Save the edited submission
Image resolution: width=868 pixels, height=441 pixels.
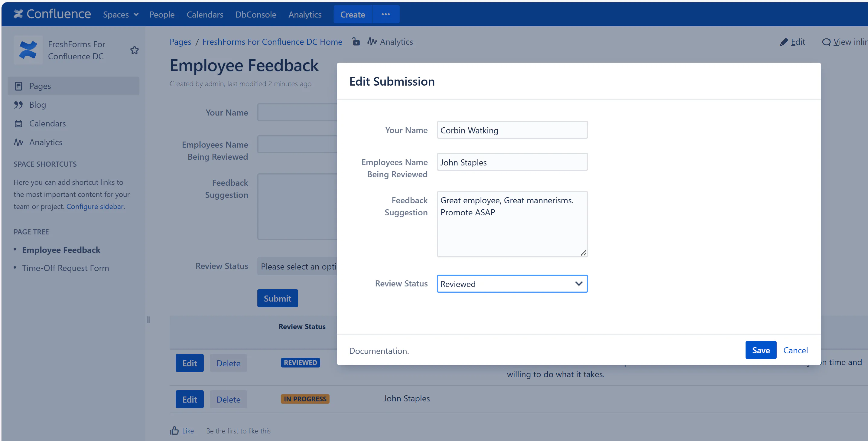pos(760,350)
